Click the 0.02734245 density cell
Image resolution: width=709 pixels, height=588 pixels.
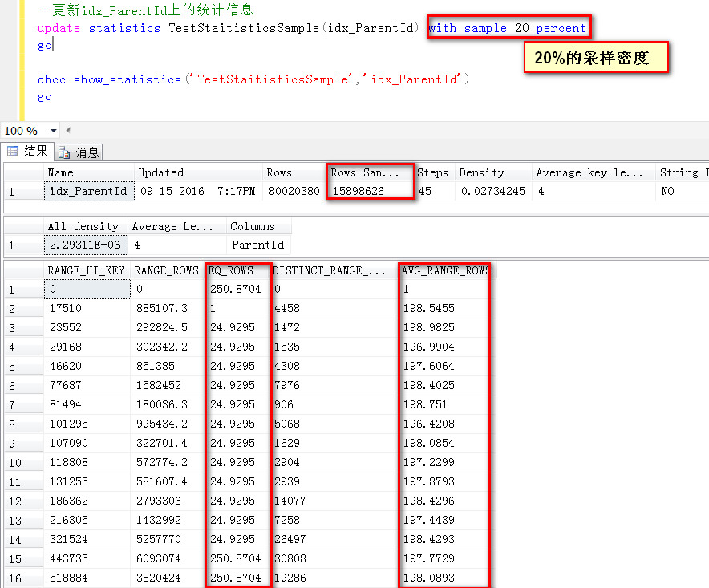(x=493, y=191)
